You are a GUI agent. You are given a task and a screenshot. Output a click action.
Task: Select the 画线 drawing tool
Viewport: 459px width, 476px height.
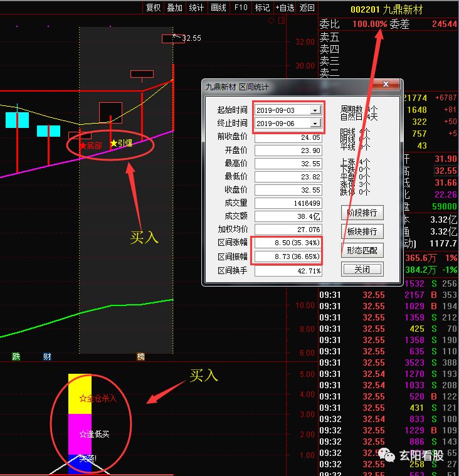click(218, 8)
